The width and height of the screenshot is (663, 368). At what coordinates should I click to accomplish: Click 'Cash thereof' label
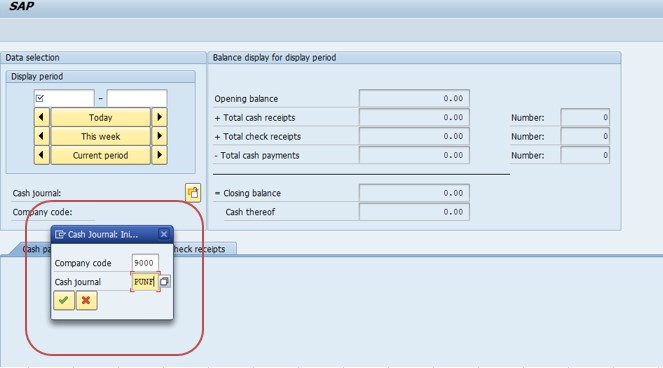tap(250, 211)
